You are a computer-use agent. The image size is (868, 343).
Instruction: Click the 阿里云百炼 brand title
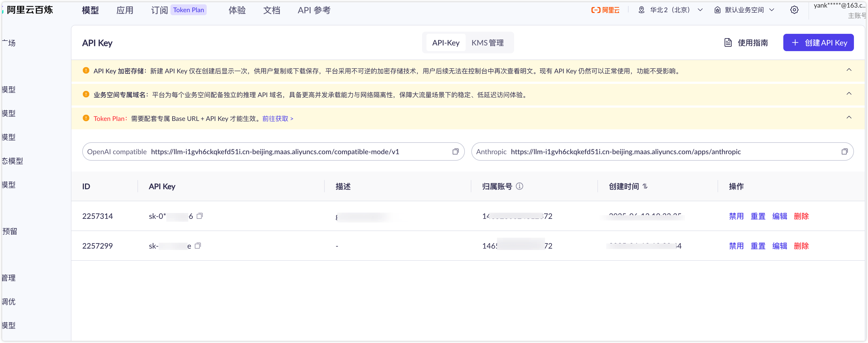coord(30,10)
